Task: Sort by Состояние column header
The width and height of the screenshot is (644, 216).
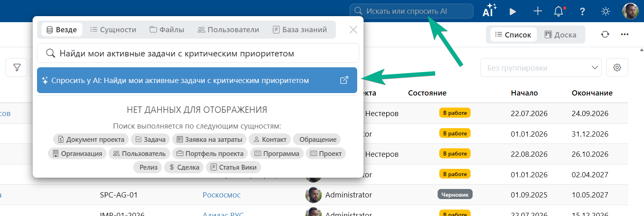Action: point(427,93)
